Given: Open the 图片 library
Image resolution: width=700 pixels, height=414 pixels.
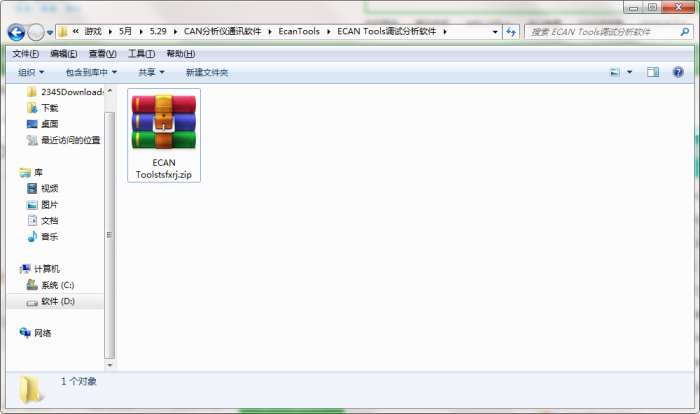Looking at the screenshot, I should pos(43,205).
